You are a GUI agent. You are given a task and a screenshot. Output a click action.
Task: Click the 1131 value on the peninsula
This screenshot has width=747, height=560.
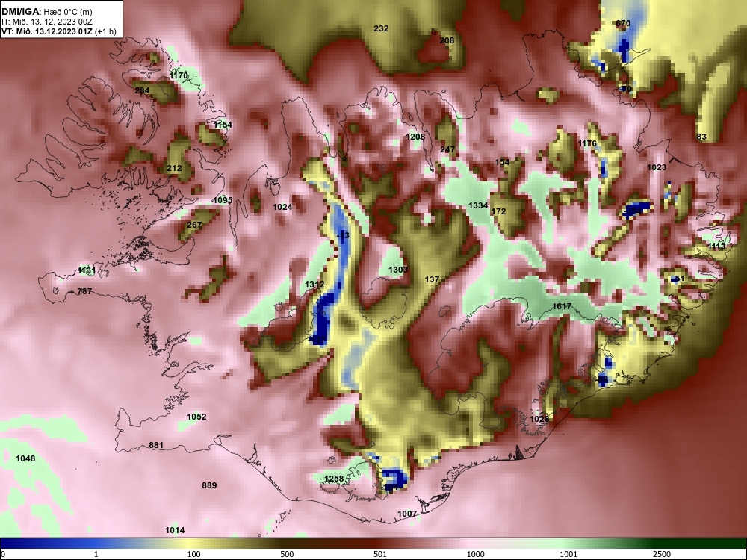87,271
